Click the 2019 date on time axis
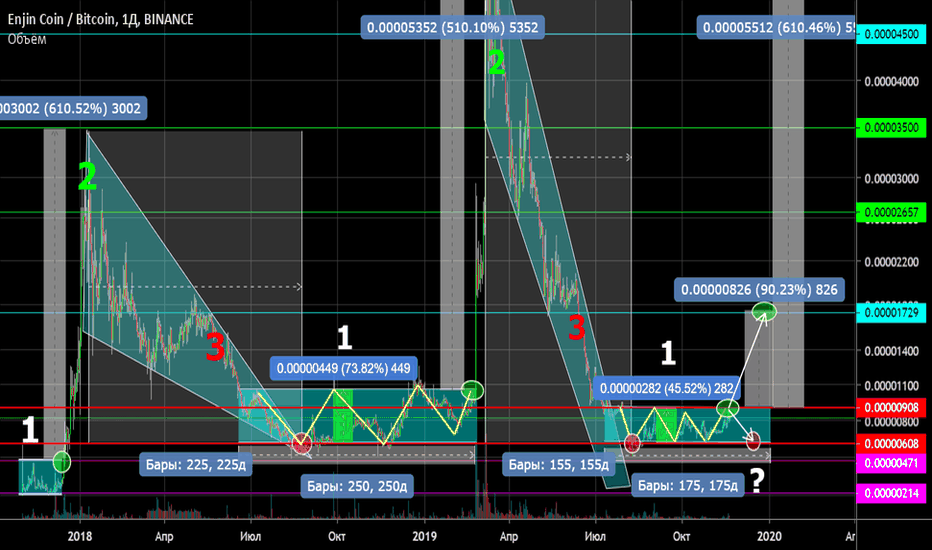This screenshot has height=550, width=932. [x=424, y=536]
